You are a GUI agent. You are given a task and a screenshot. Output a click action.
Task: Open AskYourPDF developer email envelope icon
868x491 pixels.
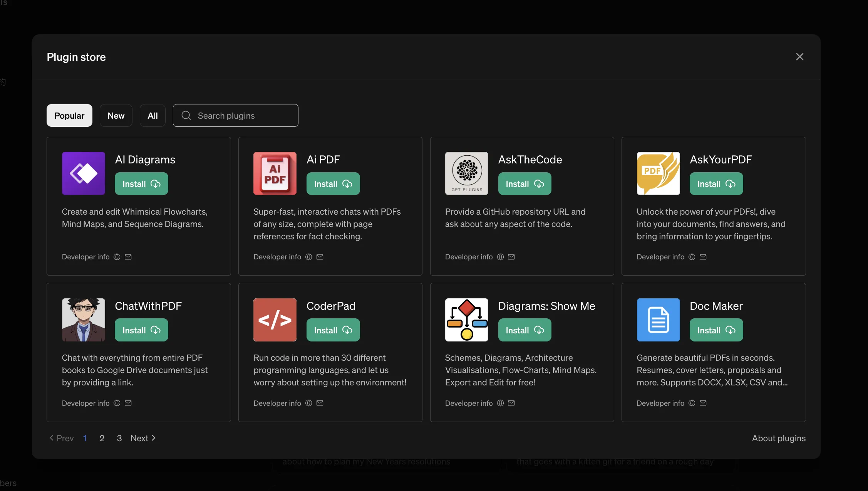(x=703, y=257)
